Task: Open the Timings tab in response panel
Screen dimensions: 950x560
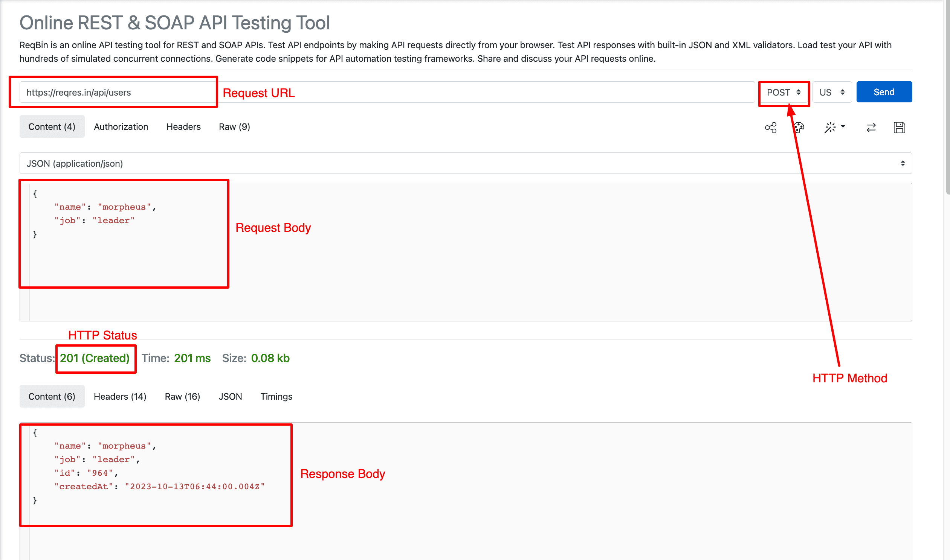Action: pos(276,396)
